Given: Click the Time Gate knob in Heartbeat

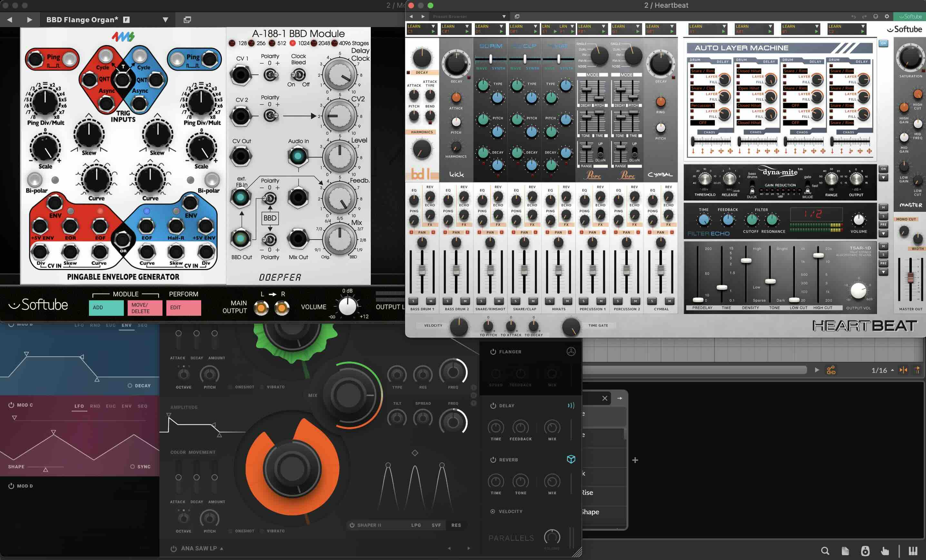Looking at the screenshot, I should 571,326.
